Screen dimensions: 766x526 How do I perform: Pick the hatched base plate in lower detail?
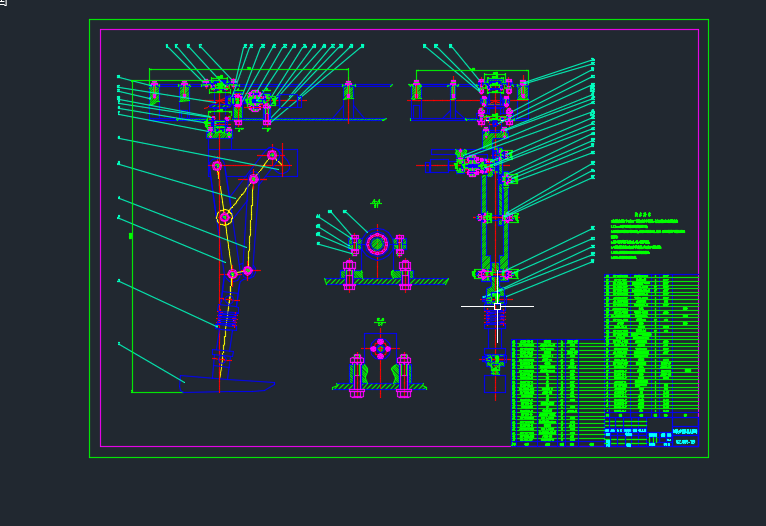[380, 386]
